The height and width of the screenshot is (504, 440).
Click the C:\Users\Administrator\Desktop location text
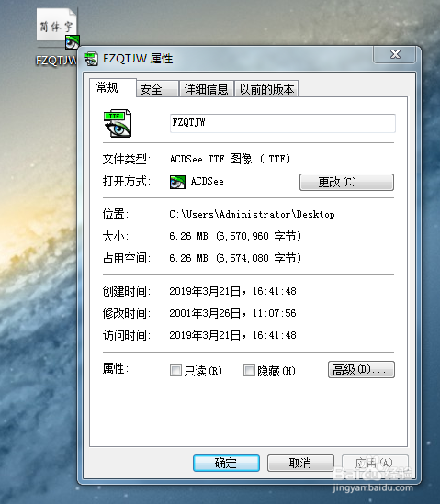point(252,214)
